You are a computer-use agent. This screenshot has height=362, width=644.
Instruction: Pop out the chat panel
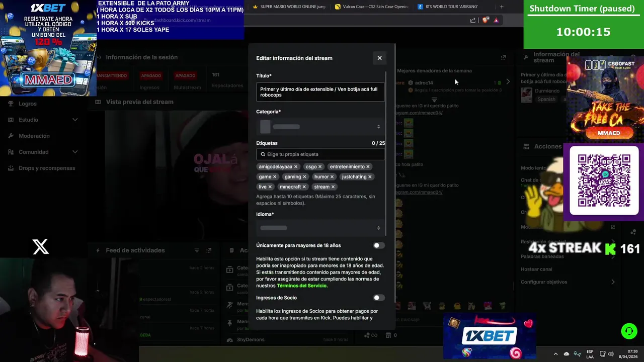click(x=503, y=57)
